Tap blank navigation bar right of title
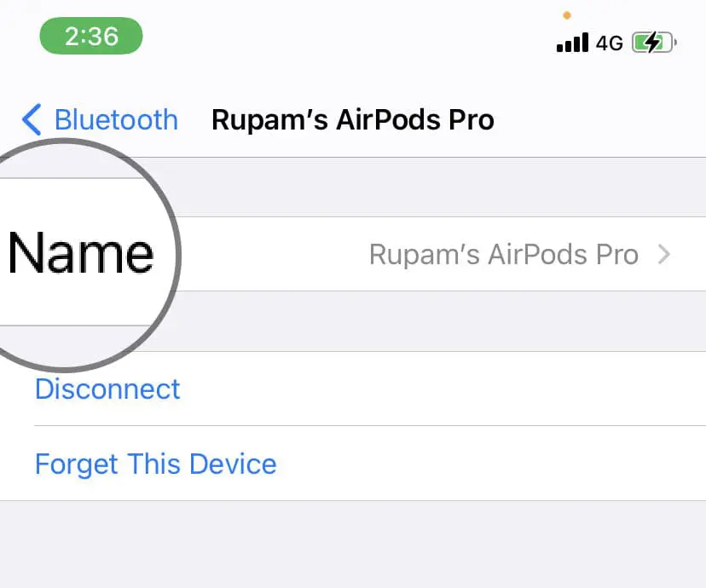The image size is (706, 588). coord(599,119)
